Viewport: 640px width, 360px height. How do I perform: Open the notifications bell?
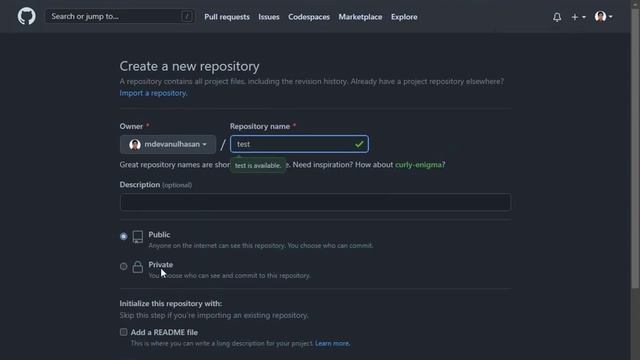click(557, 17)
